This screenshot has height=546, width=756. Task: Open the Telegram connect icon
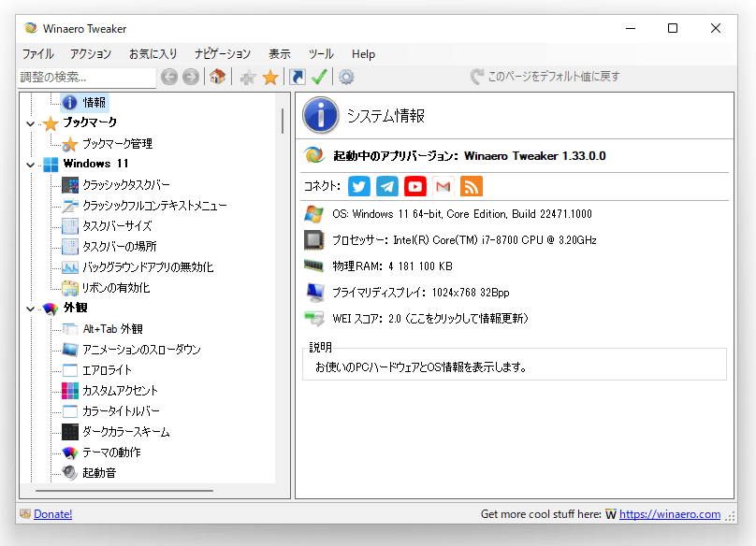387,186
